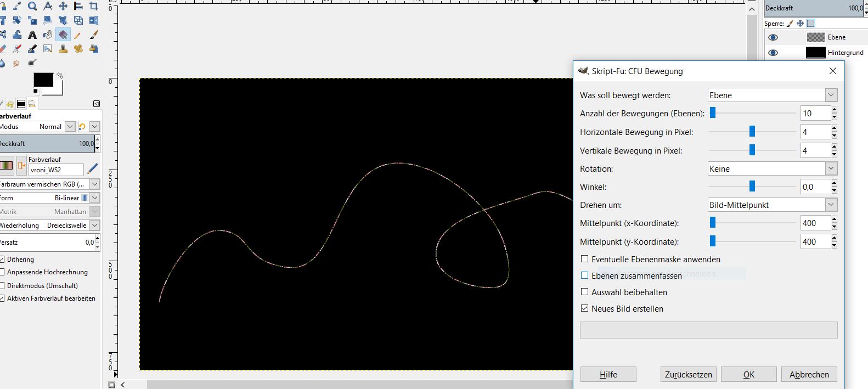
Task: Open the Drehen um dropdown
Action: click(x=773, y=205)
